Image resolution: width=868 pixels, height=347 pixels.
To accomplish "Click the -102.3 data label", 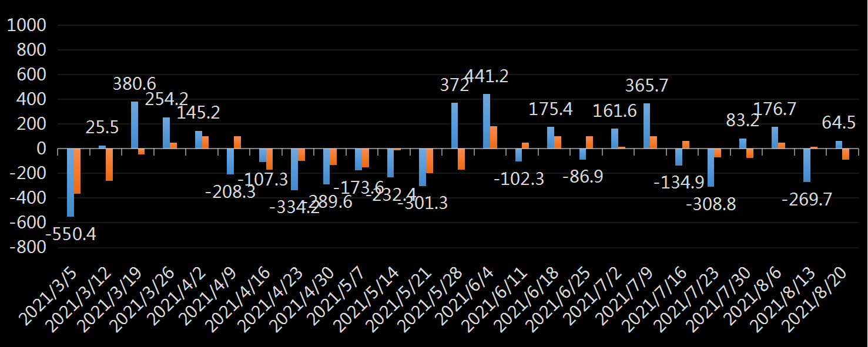I will tap(518, 179).
